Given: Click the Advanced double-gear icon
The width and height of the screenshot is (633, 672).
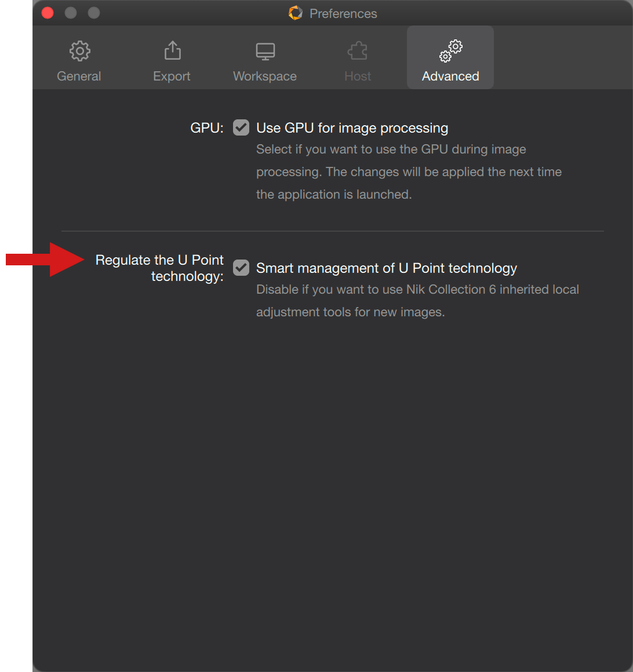Looking at the screenshot, I should point(451,51).
